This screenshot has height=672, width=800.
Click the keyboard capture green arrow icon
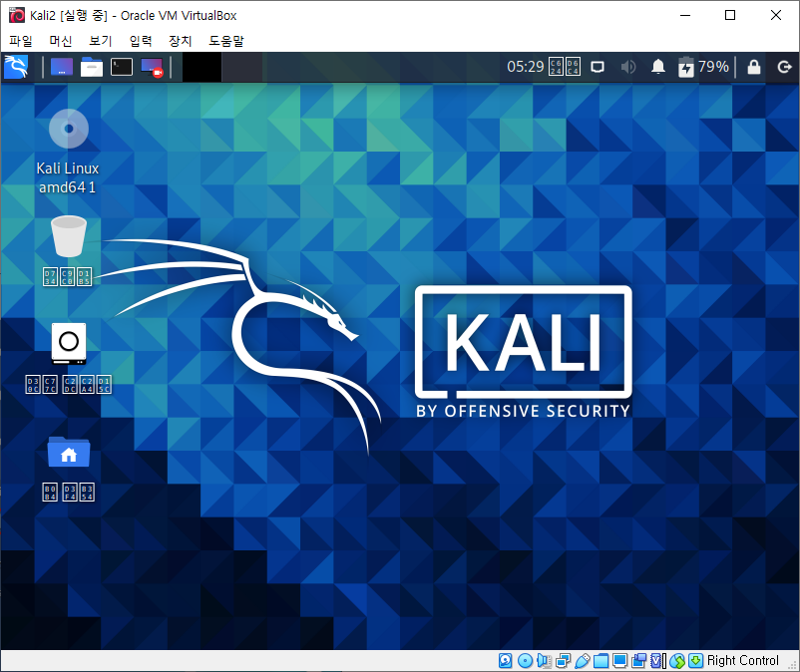tap(695, 661)
